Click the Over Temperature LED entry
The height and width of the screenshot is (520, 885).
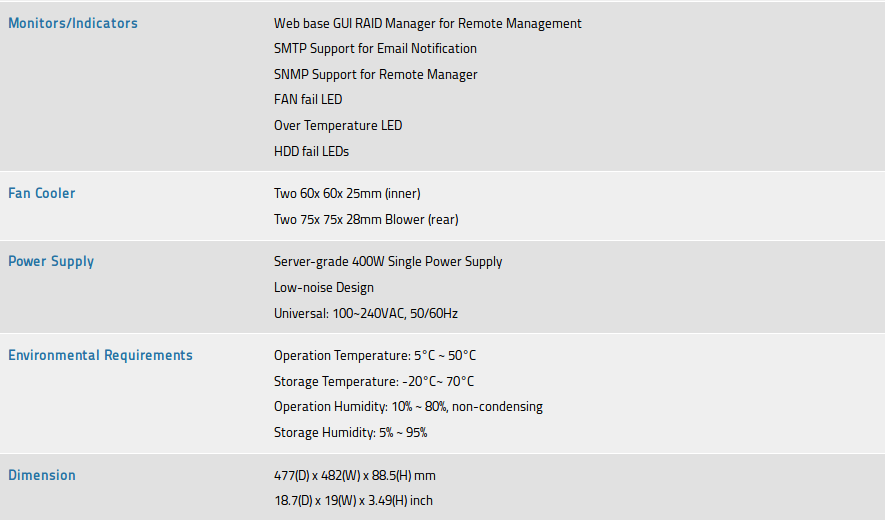click(x=338, y=126)
